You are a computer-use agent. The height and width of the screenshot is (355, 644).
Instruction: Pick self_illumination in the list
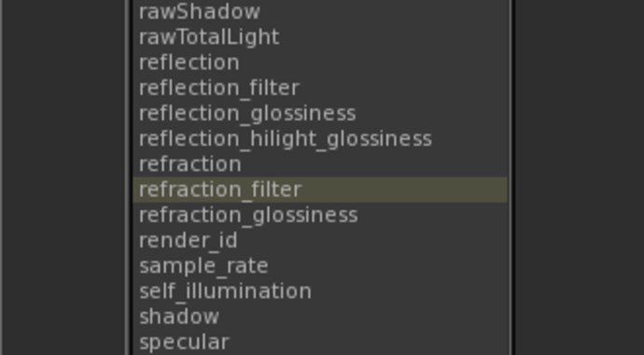(x=320, y=291)
